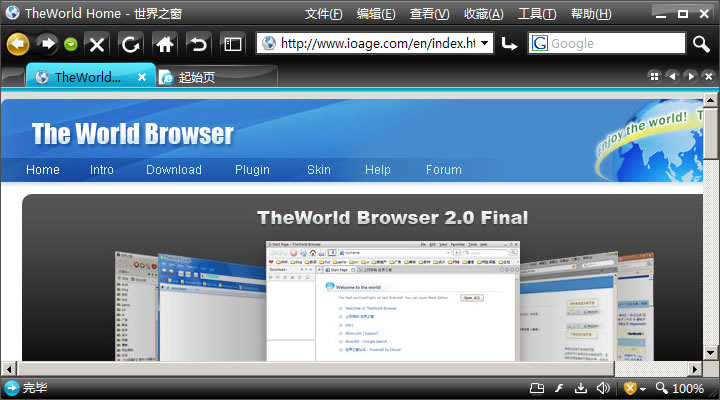Click the TheWorld globe icon in title bar
The image size is (720, 400).
point(12,12)
